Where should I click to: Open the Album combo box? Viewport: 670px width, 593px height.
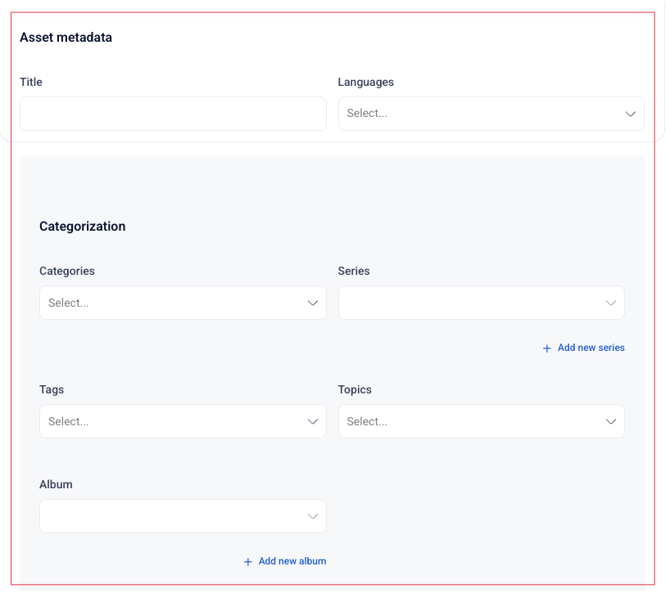(x=170, y=516)
